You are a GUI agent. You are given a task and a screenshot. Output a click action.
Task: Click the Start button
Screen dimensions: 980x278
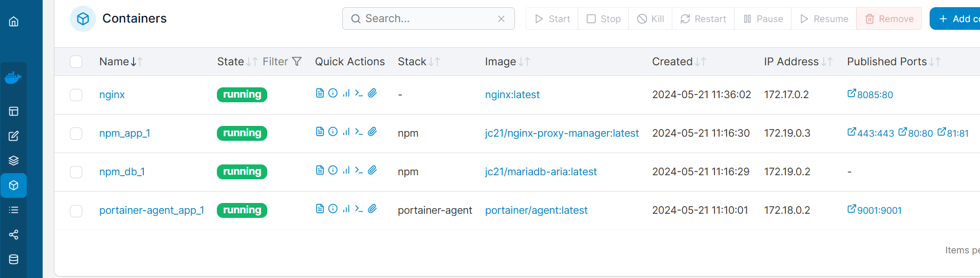click(552, 19)
